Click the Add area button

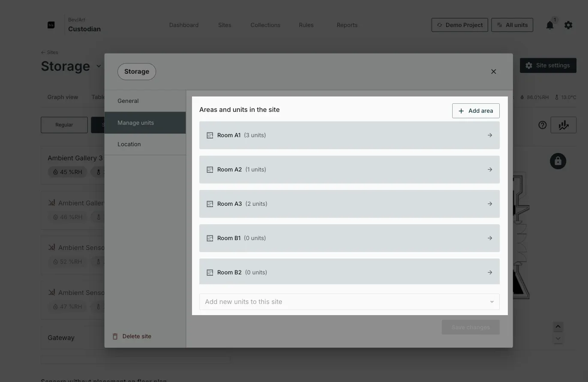[x=476, y=111]
